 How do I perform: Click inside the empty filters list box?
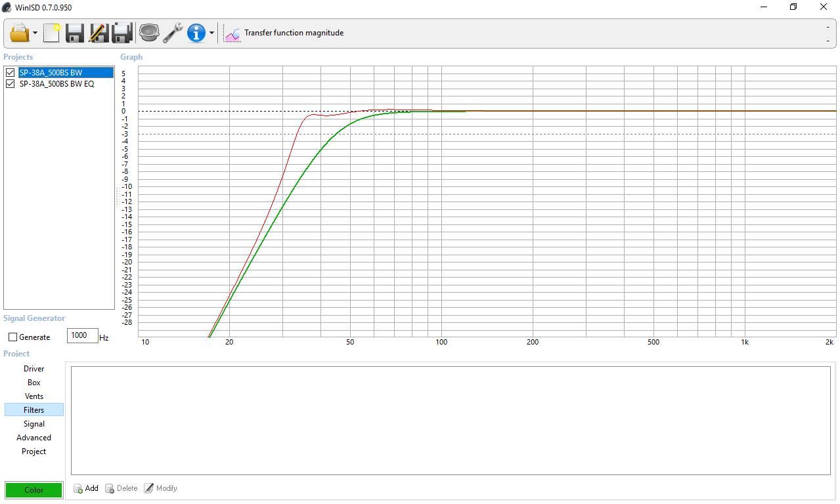451,420
